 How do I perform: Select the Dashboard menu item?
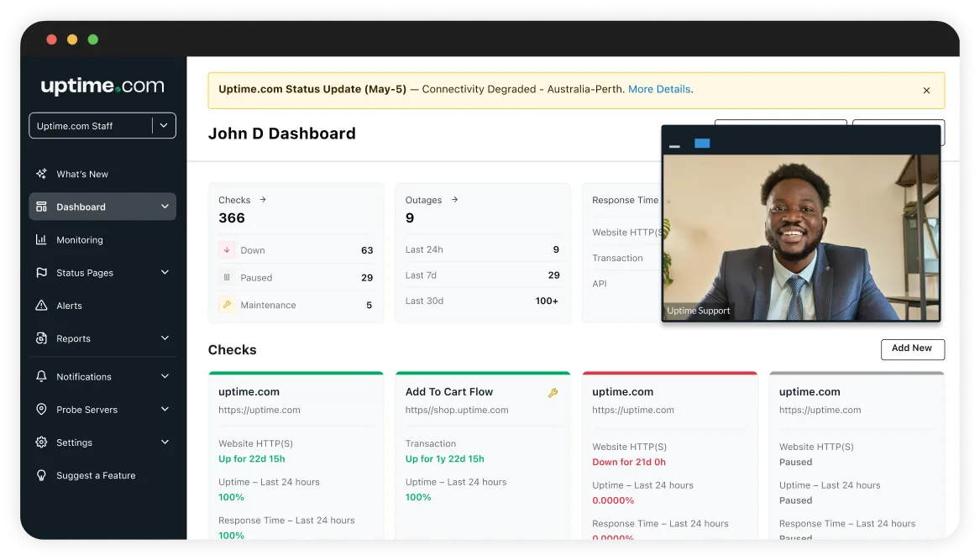click(81, 207)
